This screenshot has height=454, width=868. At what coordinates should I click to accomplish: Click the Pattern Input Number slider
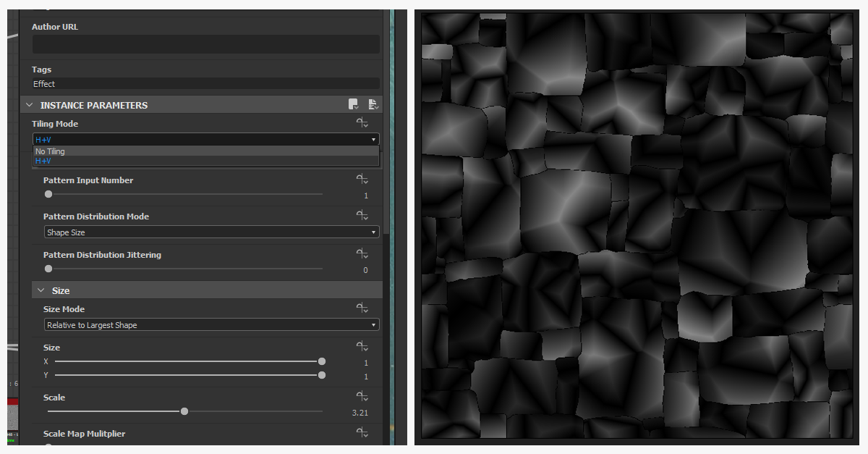(x=185, y=194)
